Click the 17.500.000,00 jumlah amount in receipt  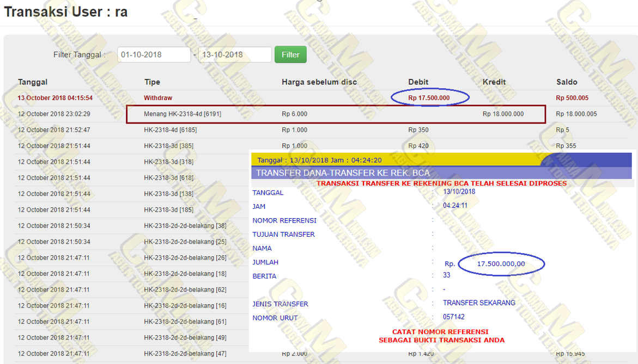[x=501, y=264]
